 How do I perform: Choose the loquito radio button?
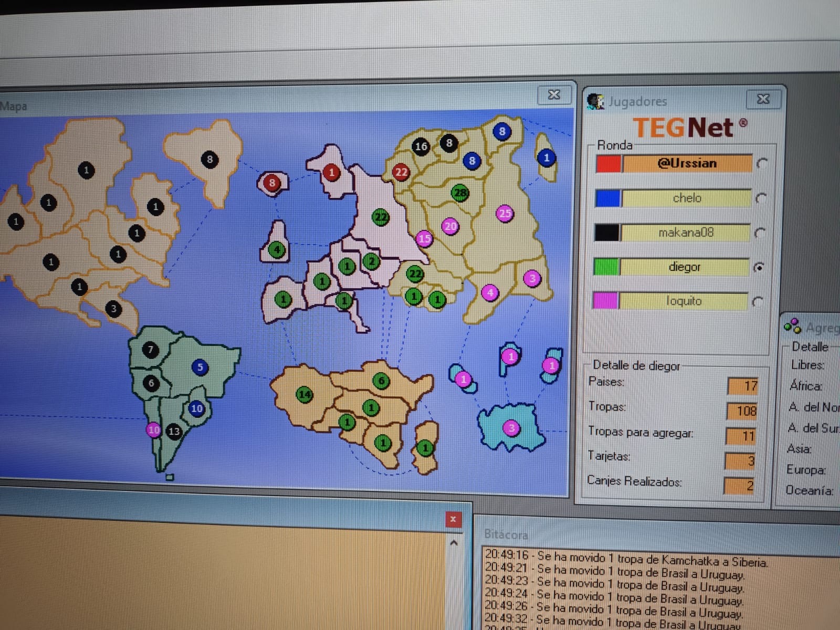[757, 302]
